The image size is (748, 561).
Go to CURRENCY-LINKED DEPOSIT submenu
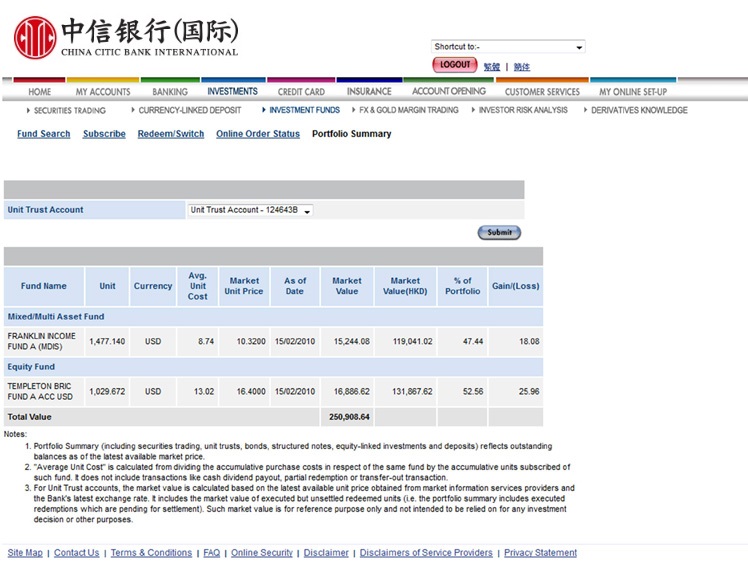tap(190, 110)
